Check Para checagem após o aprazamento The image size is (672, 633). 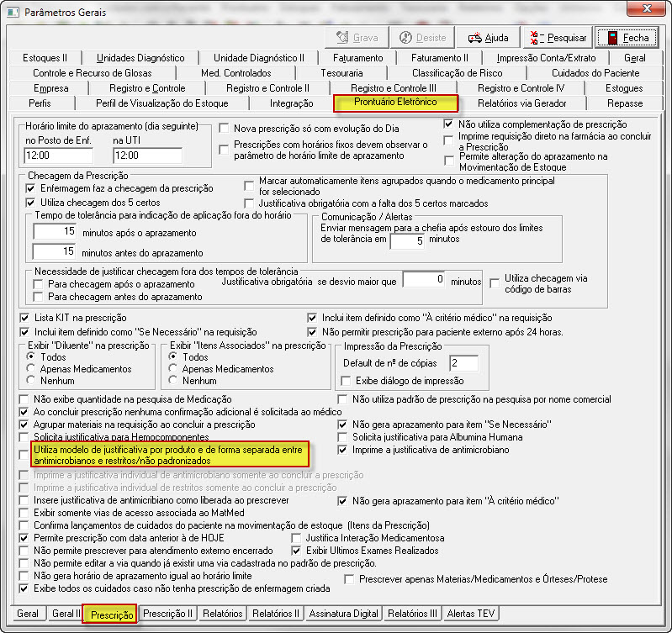click(x=38, y=284)
